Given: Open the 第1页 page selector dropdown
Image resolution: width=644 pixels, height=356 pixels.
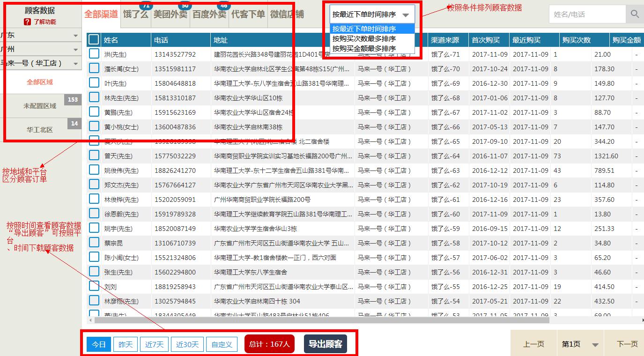Looking at the screenshot, I should 580,344.
